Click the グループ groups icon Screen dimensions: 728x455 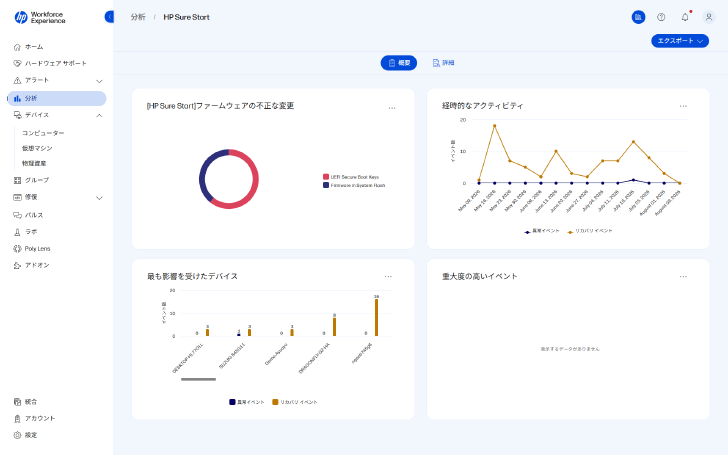click(17, 180)
